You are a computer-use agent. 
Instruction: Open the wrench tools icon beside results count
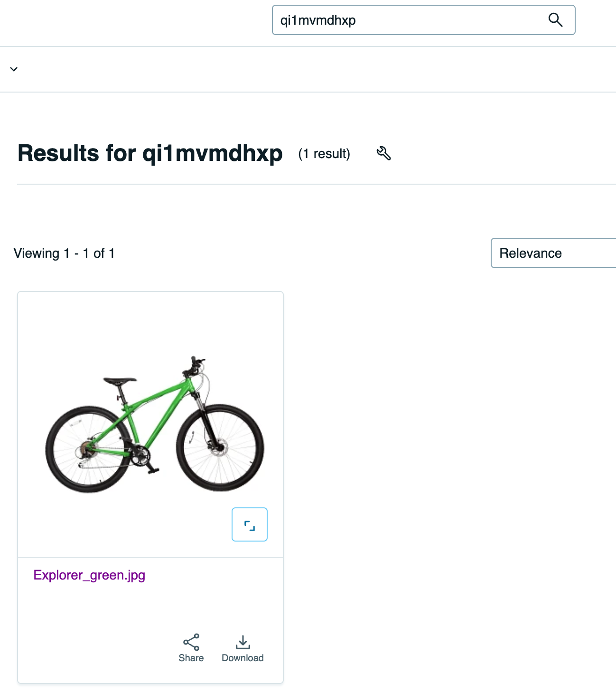[383, 153]
